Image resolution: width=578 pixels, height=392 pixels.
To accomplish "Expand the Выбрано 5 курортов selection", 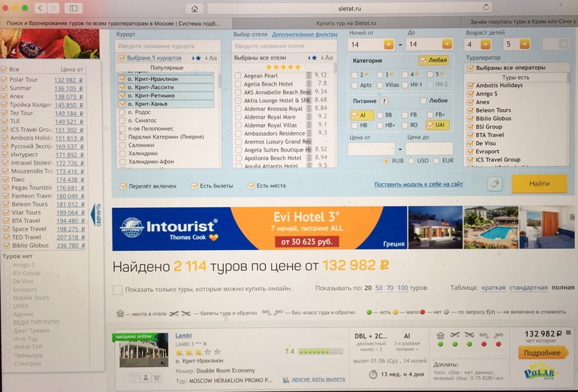I will tap(154, 59).
